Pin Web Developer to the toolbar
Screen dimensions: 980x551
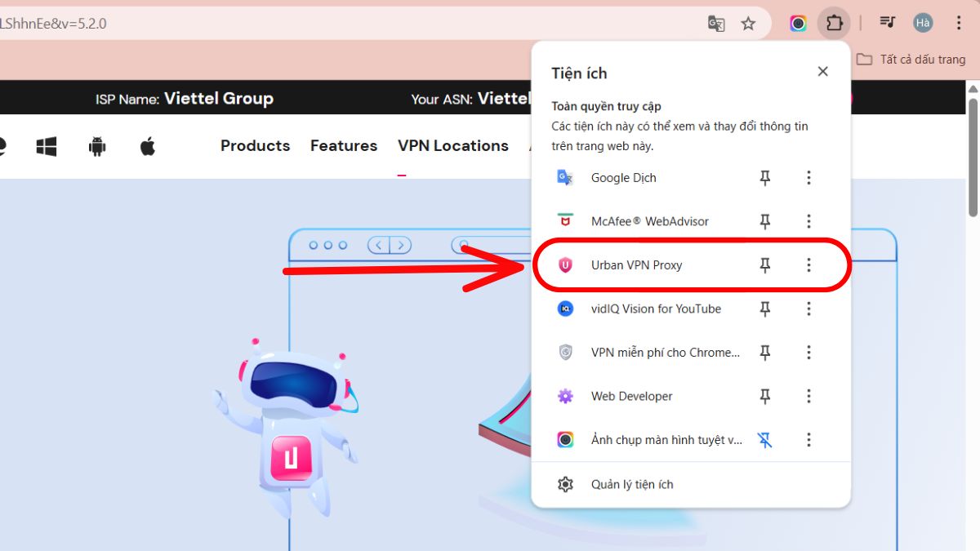click(764, 396)
